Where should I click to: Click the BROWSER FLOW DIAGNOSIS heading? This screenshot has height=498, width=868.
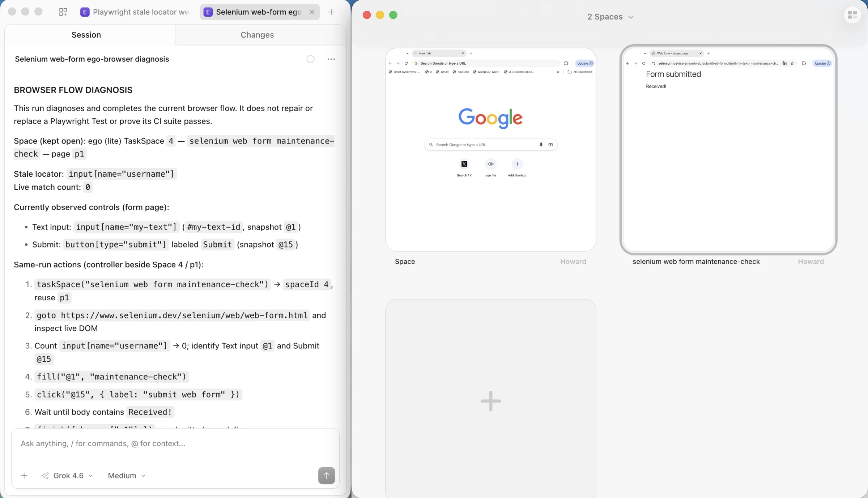click(73, 90)
